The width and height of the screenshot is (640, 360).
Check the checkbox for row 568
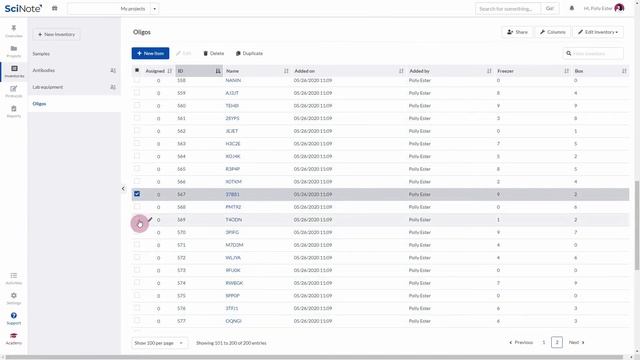tap(137, 207)
